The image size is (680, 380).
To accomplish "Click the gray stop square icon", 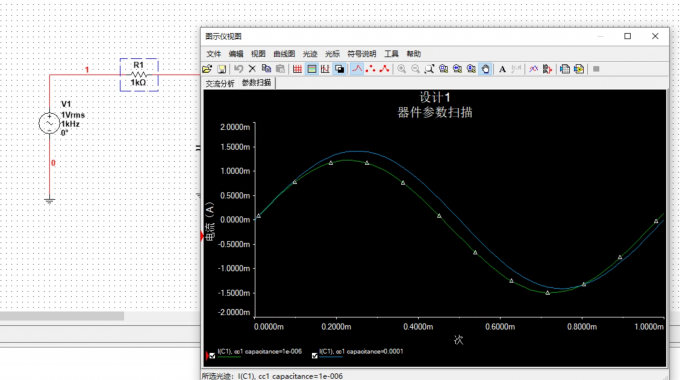I will tap(596, 69).
